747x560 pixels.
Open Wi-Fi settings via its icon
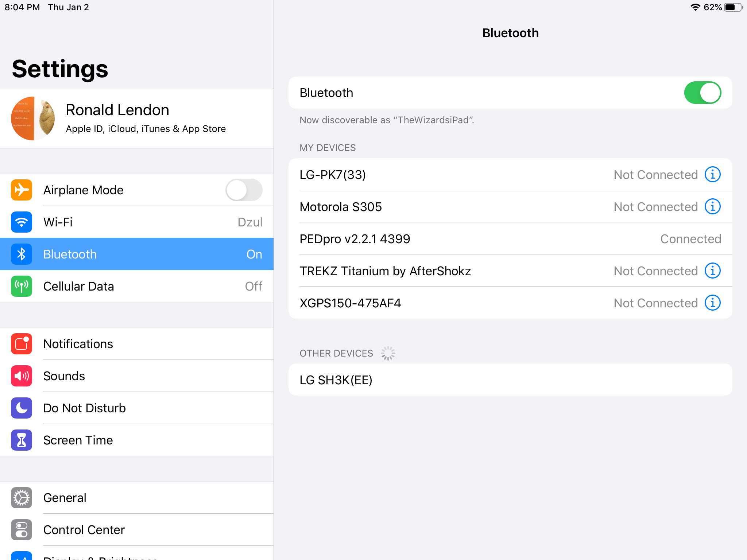pos(22,222)
